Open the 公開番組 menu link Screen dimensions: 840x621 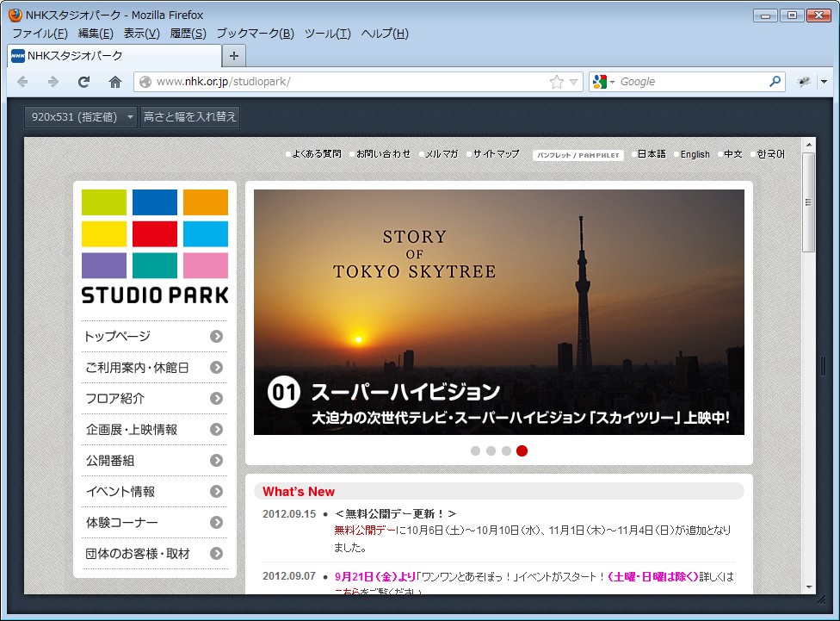click(154, 460)
